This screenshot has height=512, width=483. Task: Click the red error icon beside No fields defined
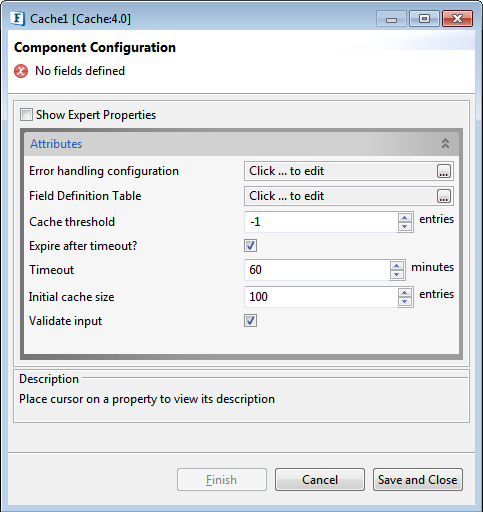(21, 71)
